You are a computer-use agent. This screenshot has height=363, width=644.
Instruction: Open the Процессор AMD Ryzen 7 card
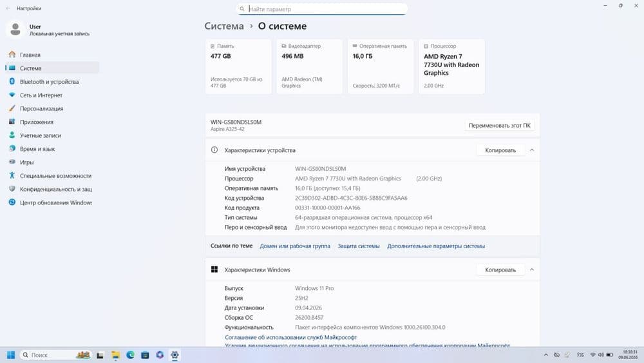click(x=452, y=66)
